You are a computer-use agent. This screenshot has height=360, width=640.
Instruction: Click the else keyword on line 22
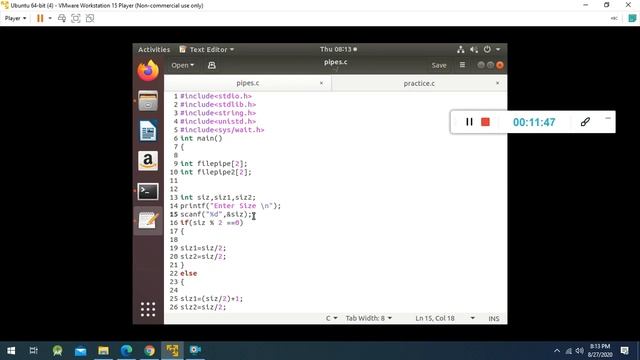189,273
